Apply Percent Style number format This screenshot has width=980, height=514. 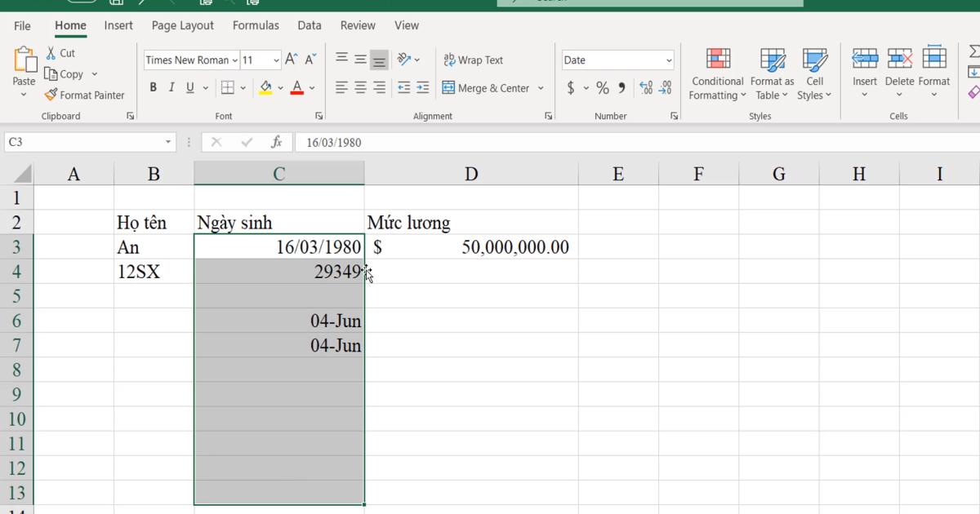point(603,87)
